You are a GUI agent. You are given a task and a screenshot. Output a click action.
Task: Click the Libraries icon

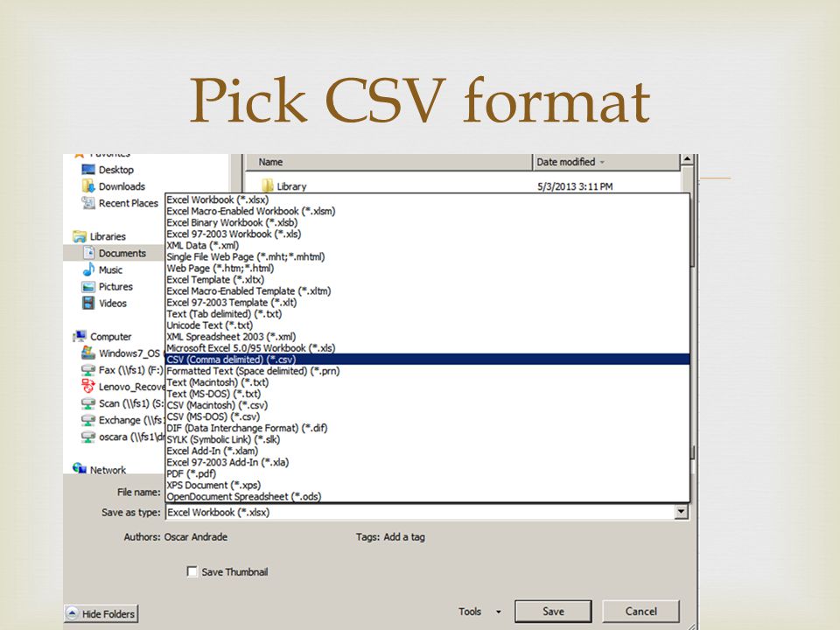tap(80, 236)
